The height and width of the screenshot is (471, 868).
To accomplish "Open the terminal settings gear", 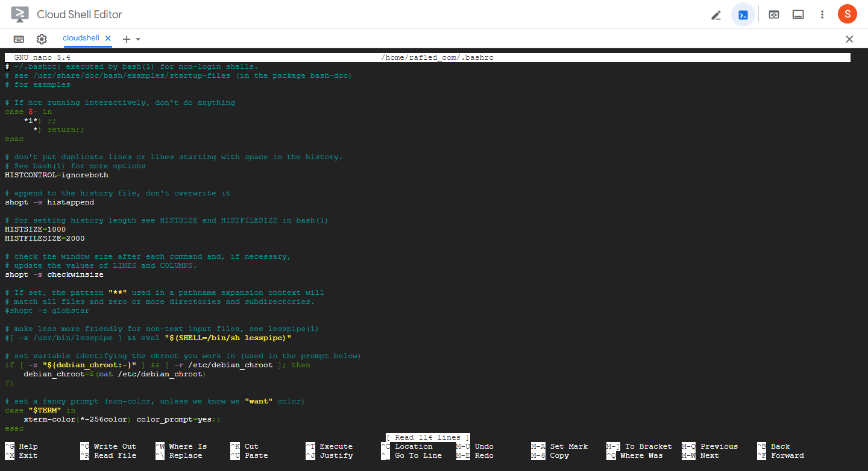I will click(41, 39).
